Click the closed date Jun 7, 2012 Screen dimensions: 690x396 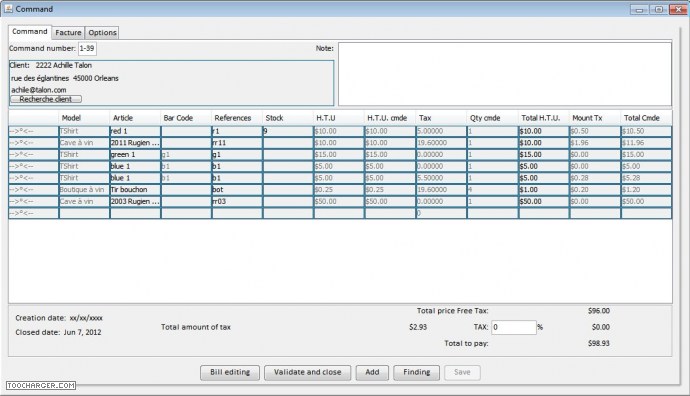click(82, 332)
